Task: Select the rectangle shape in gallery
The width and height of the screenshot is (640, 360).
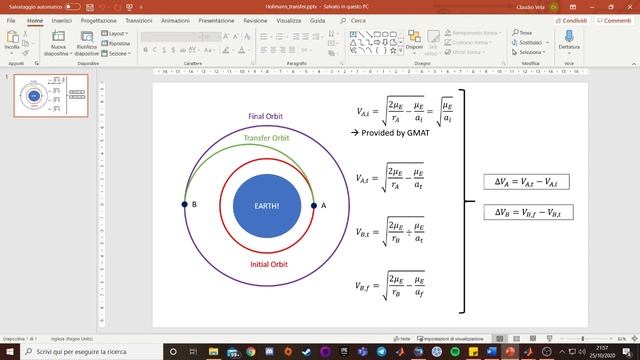Action: coord(377,34)
